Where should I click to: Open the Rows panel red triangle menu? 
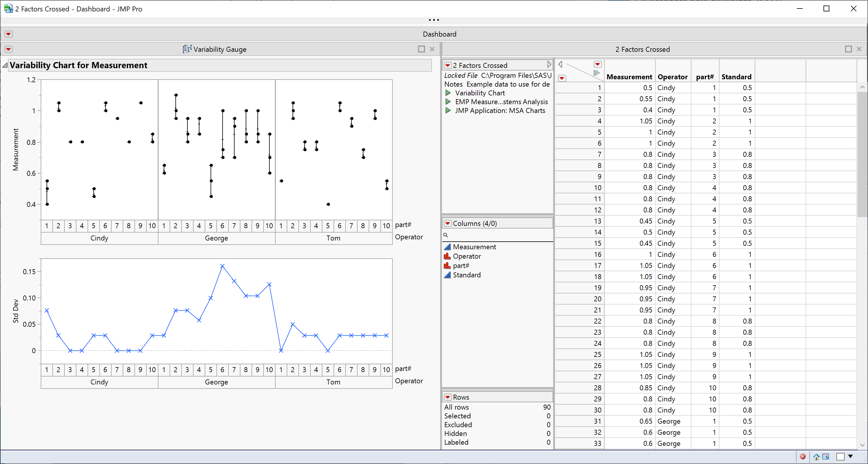click(x=447, y=397)
